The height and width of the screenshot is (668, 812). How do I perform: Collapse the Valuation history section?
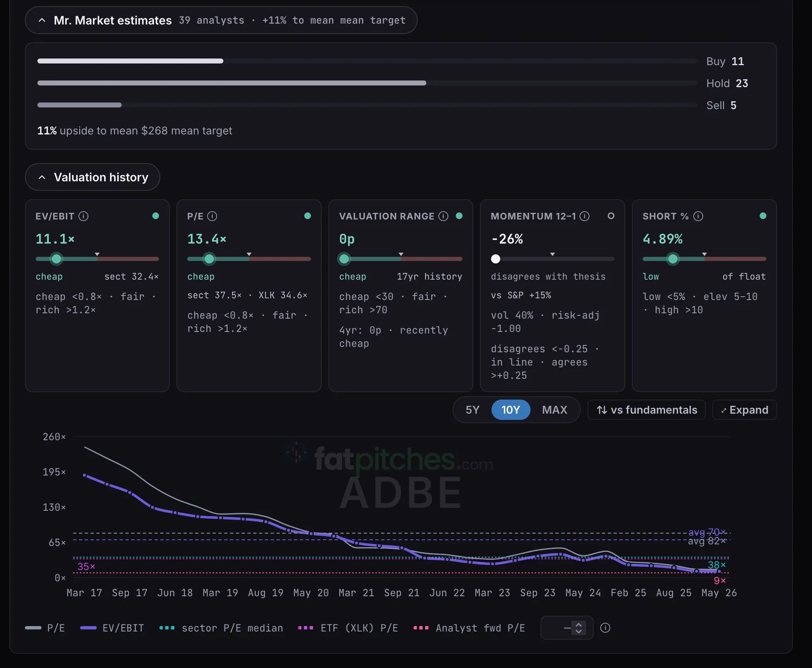coord(93,177)
